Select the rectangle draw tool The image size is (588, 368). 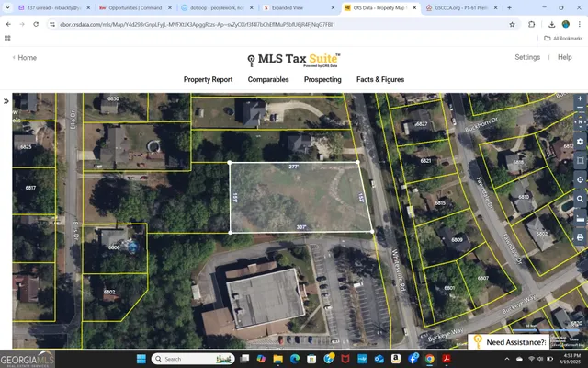[580, 160]
